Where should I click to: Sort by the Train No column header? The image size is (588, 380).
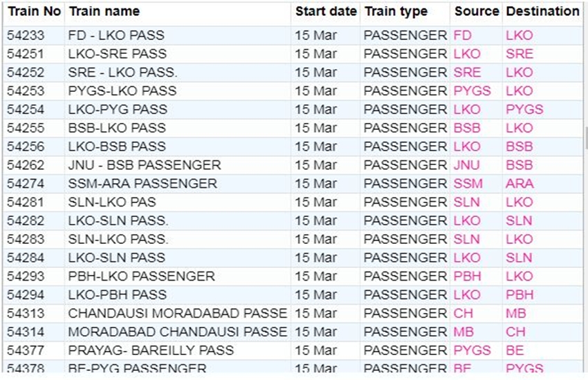(34, 12)
